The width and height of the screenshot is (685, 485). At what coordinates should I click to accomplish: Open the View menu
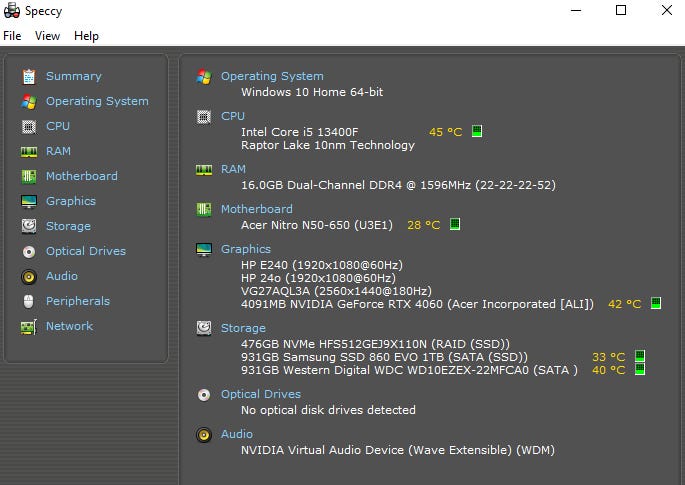click(47, 36)
